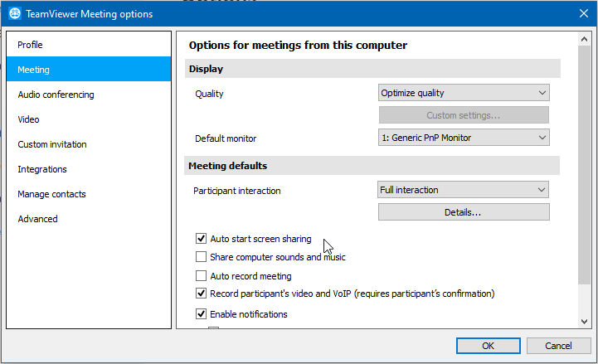The height and width of the screenshot is (364, 598).
Task: Expand the Quality dropdown
Action: coord(464,93)
